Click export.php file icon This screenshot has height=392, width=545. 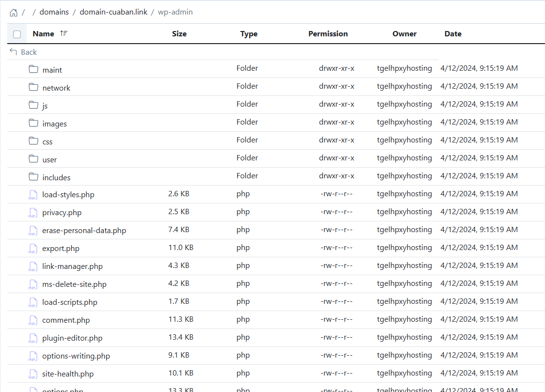(33, 249)
